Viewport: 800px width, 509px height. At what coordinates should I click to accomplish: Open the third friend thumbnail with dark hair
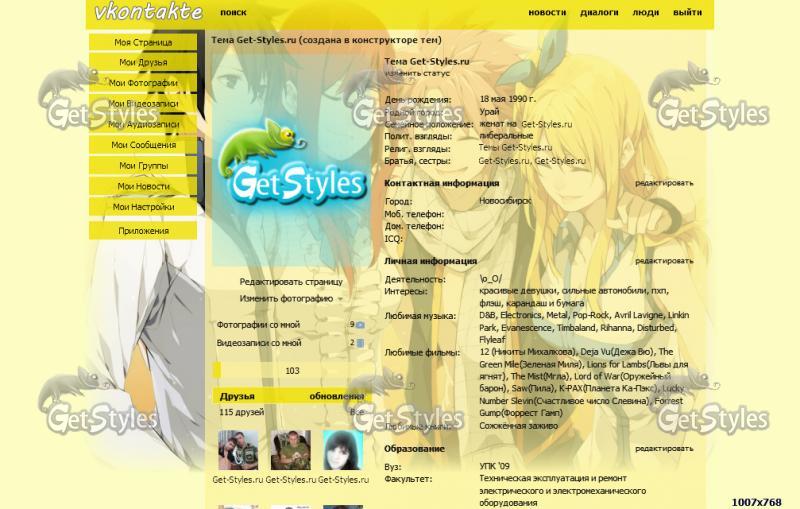tap(343, 450)
